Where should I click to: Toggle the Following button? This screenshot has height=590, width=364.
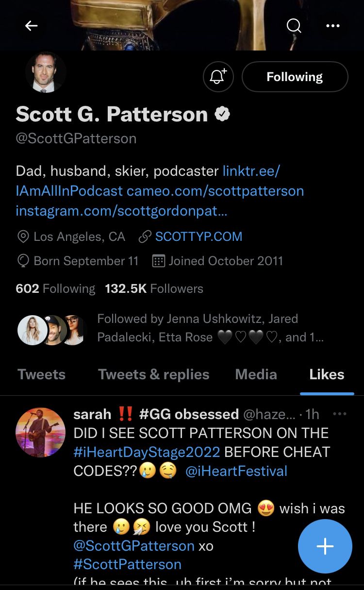coord(295,77)
